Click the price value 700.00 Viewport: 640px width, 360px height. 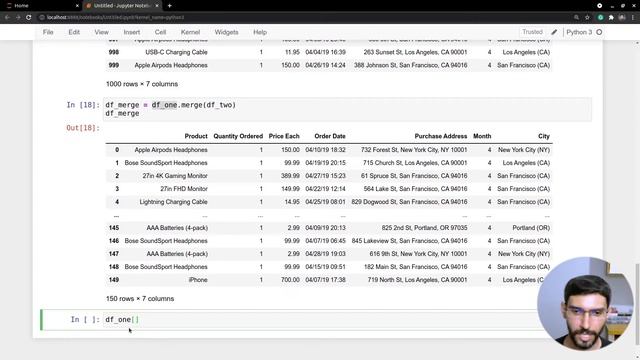(290, 280)
